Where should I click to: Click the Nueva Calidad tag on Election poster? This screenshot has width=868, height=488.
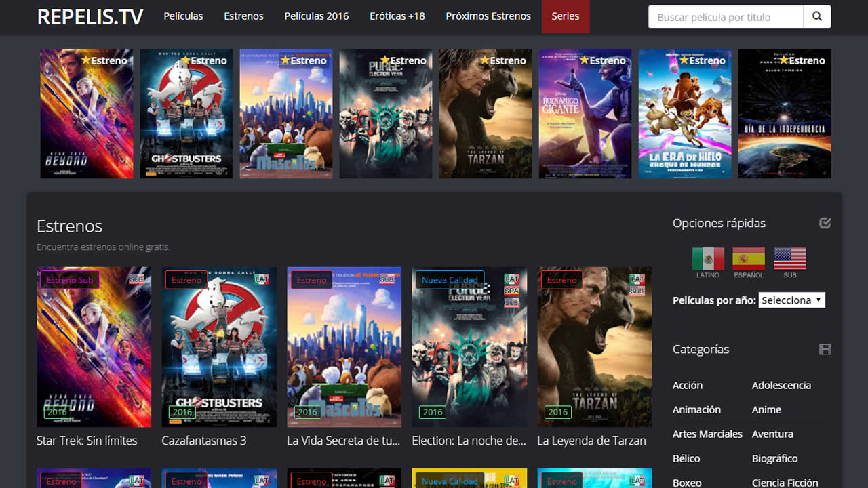pos(450,280)
